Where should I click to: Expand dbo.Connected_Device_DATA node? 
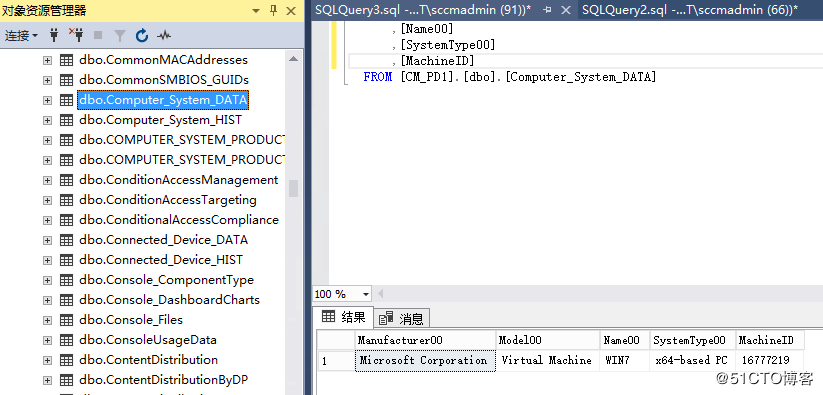coord(47,240)
